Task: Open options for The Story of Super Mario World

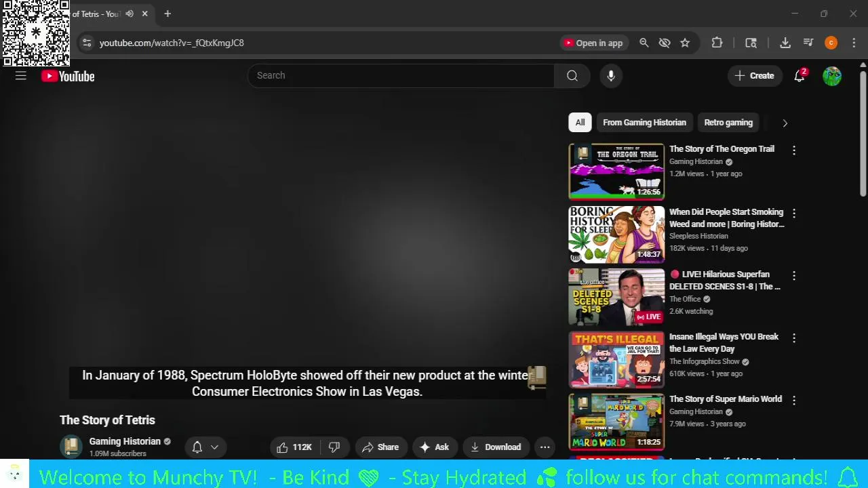Action: coord(794,400)
